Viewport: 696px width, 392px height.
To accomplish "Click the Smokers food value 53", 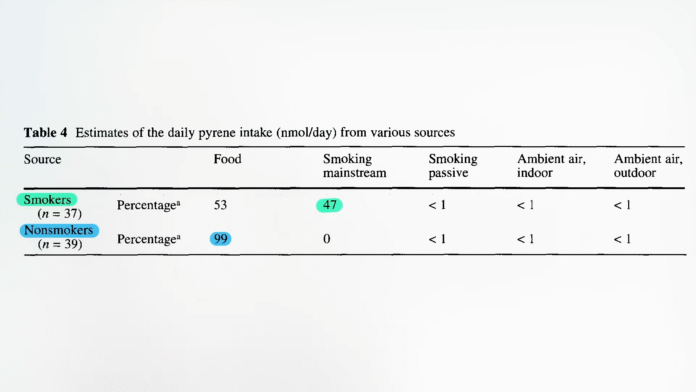I will [220, 205].
